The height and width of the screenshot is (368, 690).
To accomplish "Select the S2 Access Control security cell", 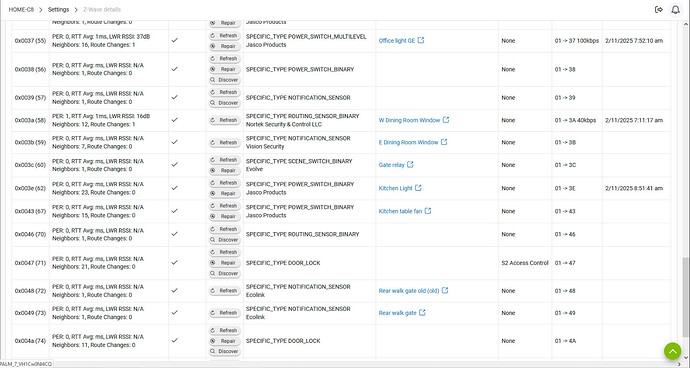I will [525, 263].
